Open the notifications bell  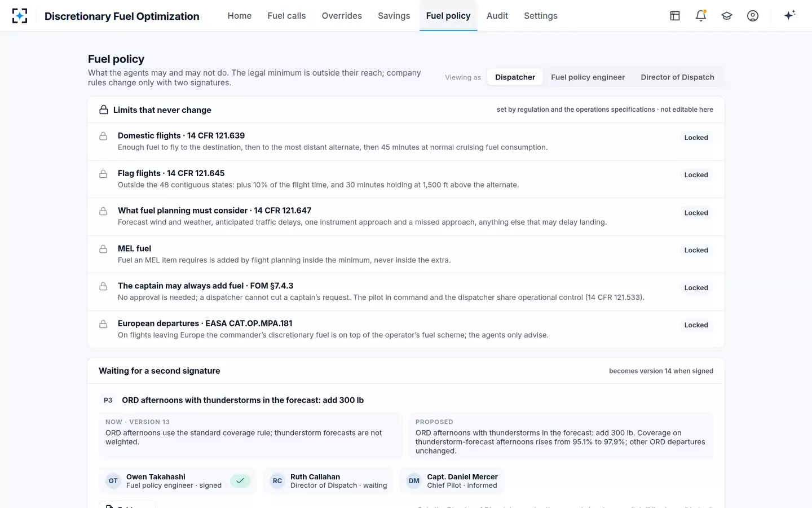pos(701,16)
